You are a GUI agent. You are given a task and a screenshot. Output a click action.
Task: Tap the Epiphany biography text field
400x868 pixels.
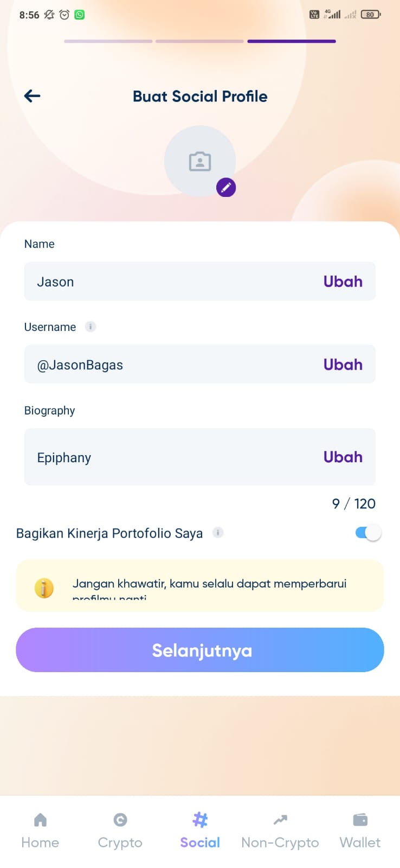pos(200,457)
